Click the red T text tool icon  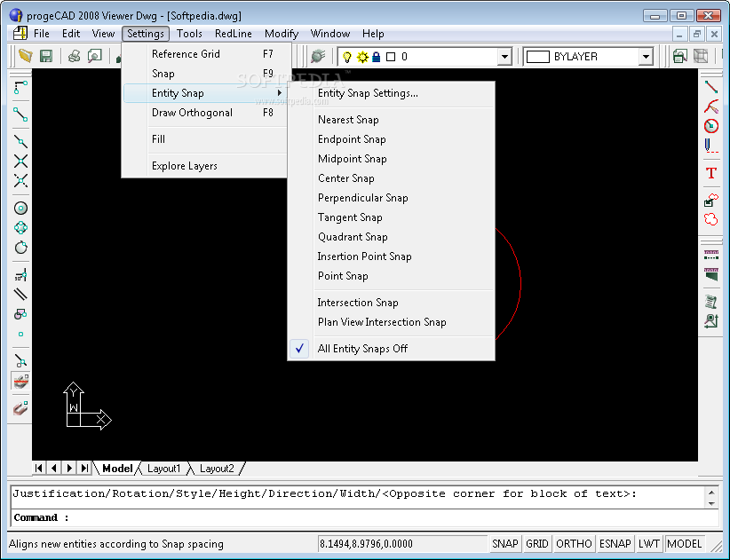tap(711, 173)
